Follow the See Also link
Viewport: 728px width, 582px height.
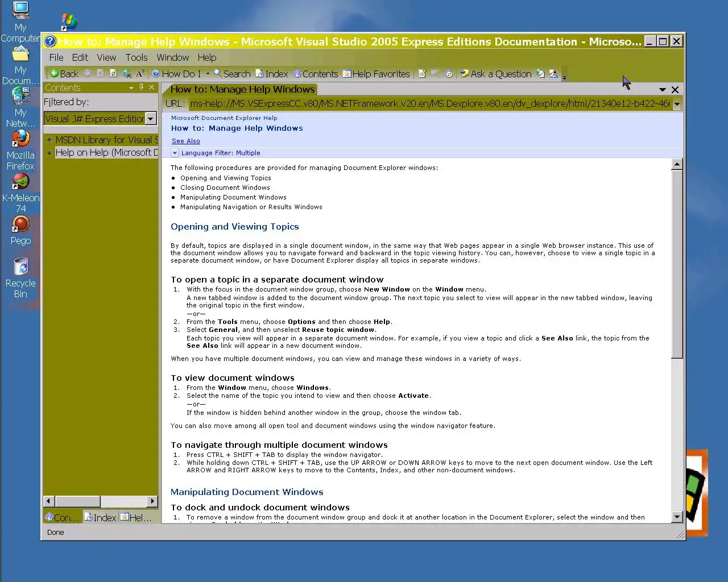[186, 141]
